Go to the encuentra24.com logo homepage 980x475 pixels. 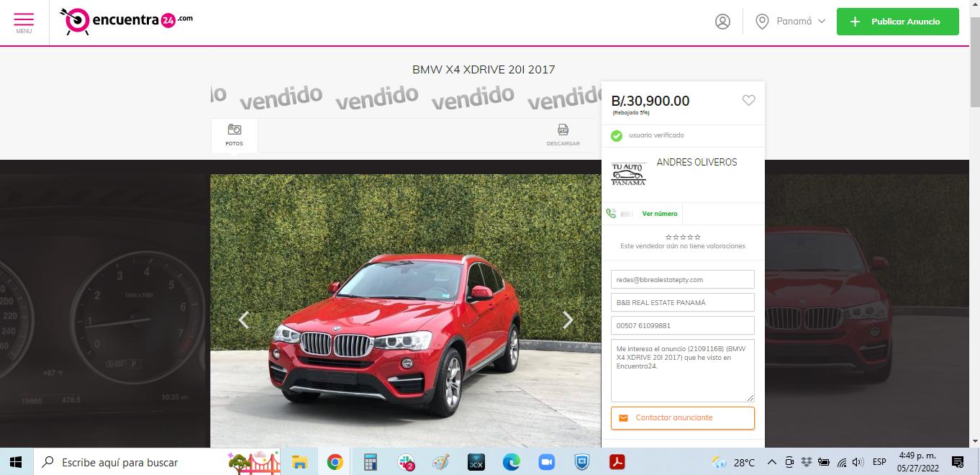tap(126, 22)
